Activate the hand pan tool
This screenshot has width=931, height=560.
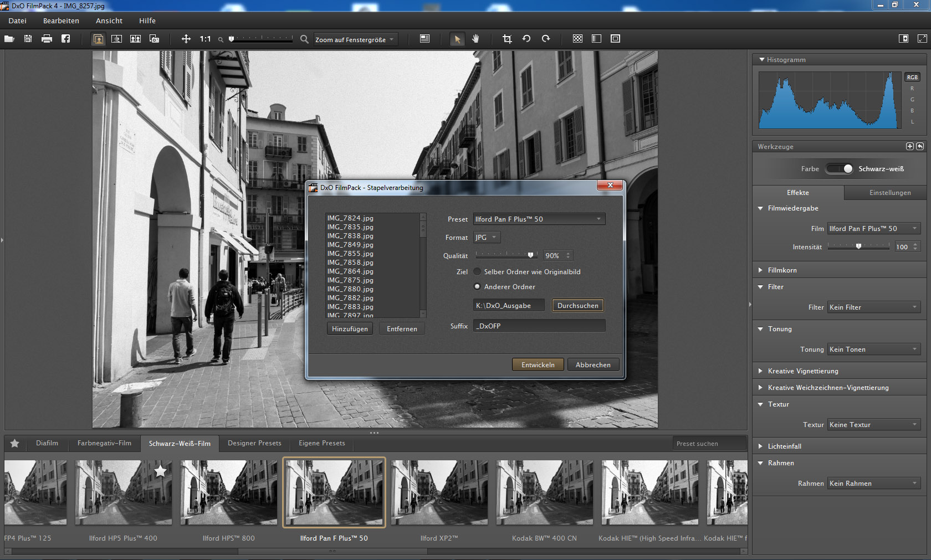tap(475, 39)
